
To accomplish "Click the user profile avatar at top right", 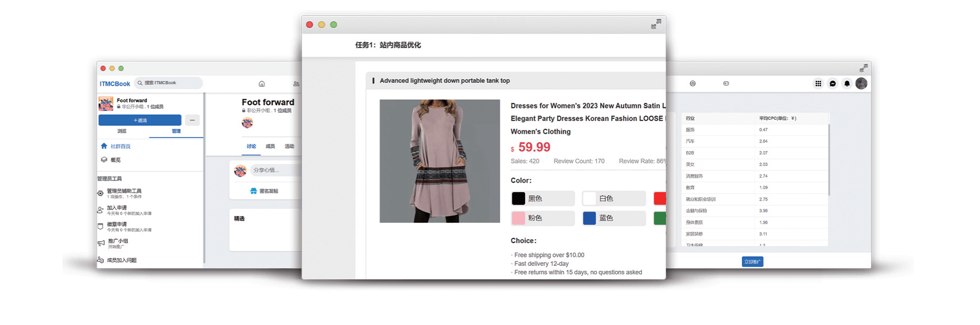I will (x=861, y=84).
